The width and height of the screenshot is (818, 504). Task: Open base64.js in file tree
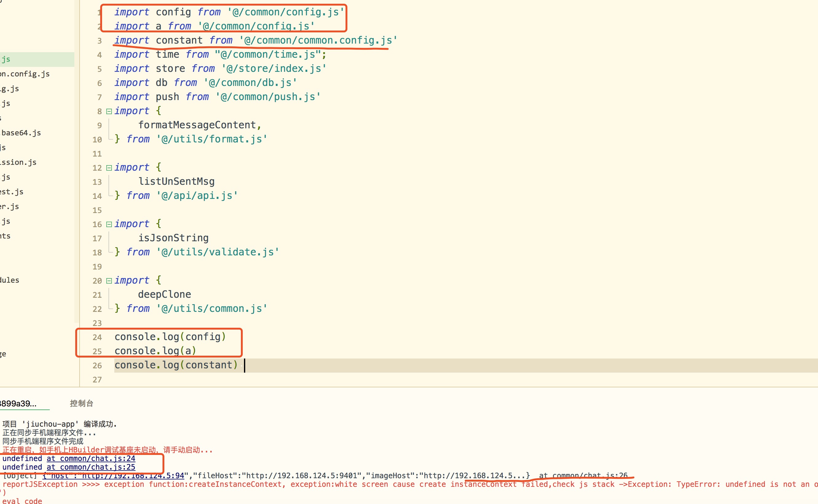tap(21, 133)
